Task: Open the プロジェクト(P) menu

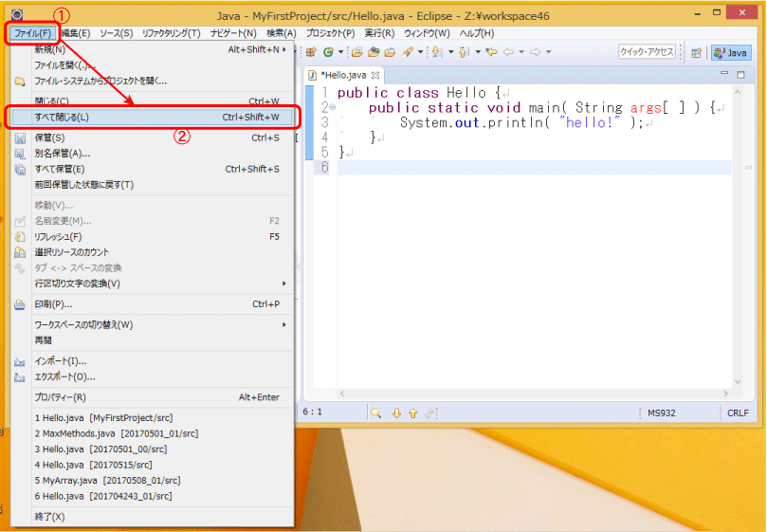Action: (x=330, y=33)
